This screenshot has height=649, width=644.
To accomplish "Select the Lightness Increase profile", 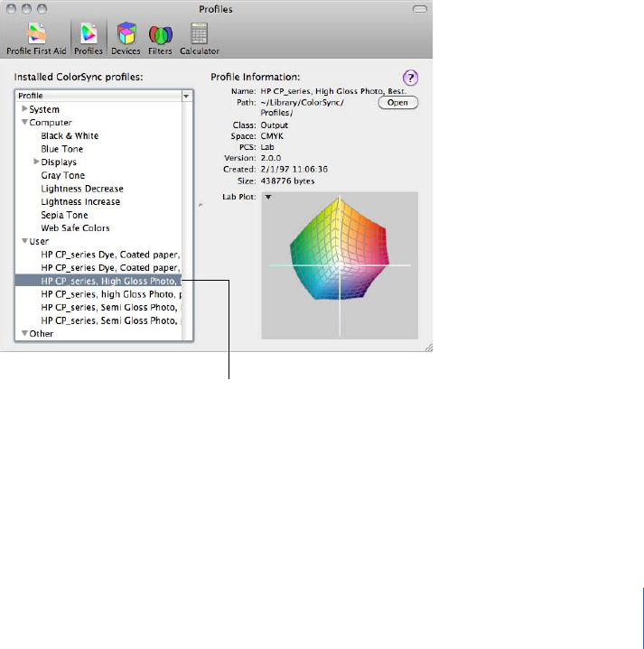I will coord(80,202).
